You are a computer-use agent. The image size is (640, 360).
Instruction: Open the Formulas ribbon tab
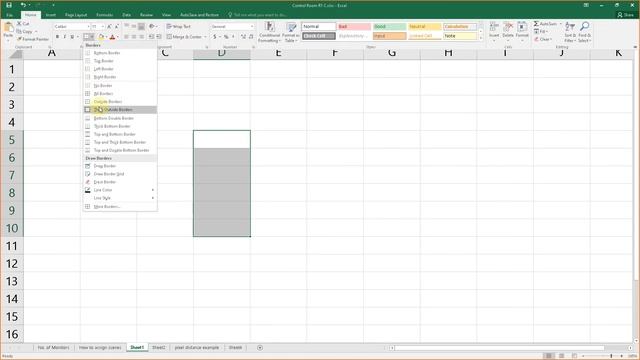coord(104,15)
